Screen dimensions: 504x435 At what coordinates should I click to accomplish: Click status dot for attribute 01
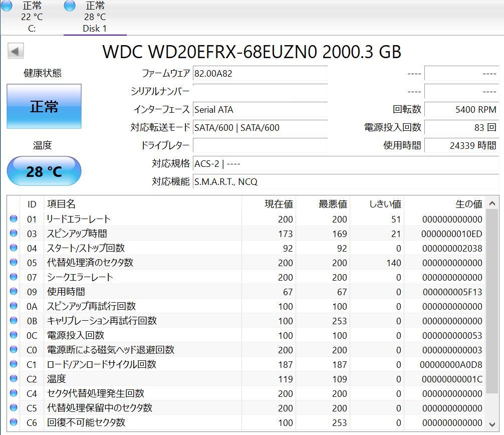coord(14,219)
